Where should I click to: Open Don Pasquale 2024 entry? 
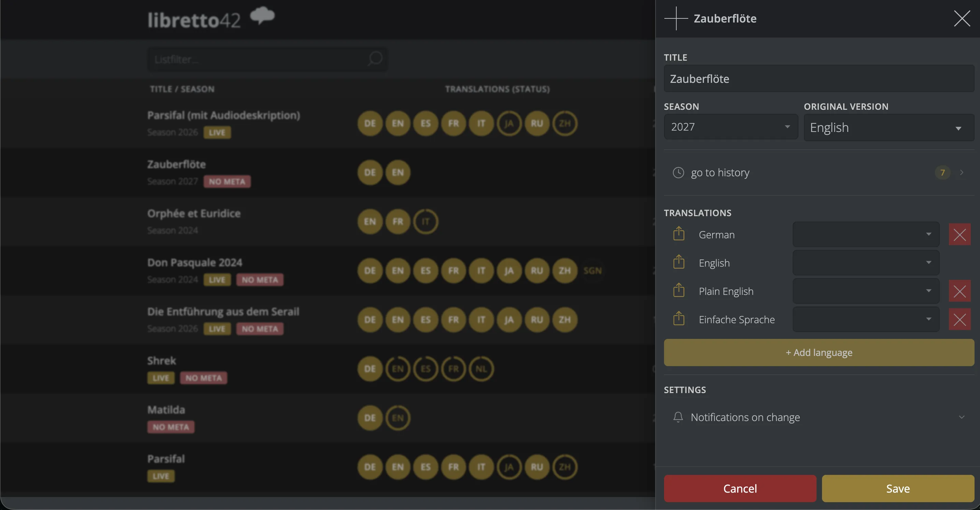tap(195, 262)
